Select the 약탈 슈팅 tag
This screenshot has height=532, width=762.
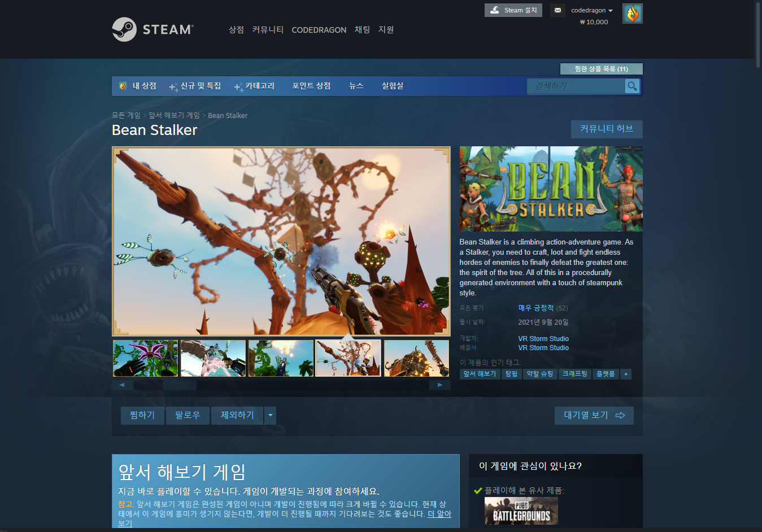[x=540, y=374]
